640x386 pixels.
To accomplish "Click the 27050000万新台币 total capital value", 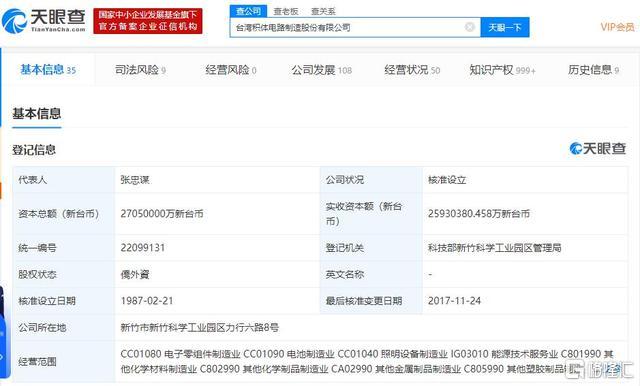I will pos(162,213).
